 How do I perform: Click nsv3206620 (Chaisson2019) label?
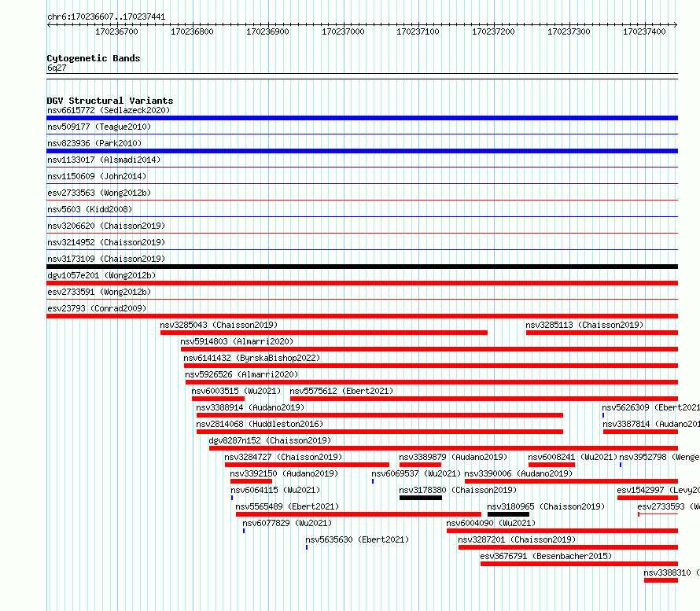pyautogui.click(x=106, y=226)
